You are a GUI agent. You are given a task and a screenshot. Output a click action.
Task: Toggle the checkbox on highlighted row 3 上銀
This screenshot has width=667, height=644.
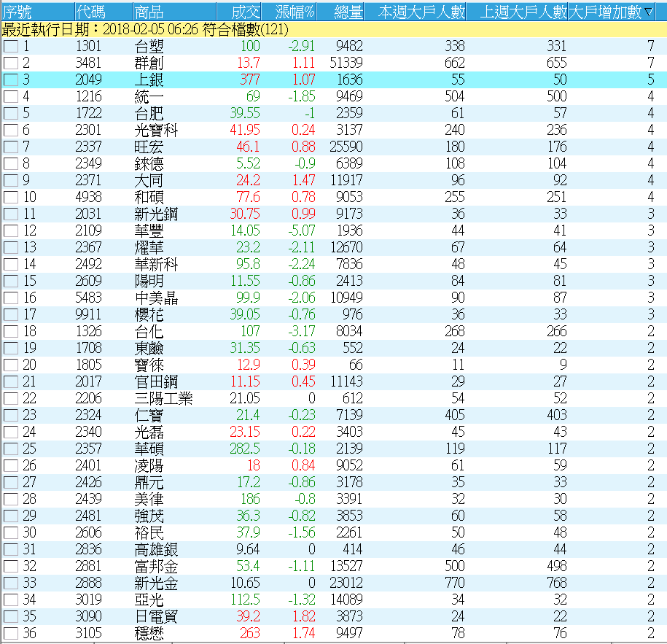[10, 80]
